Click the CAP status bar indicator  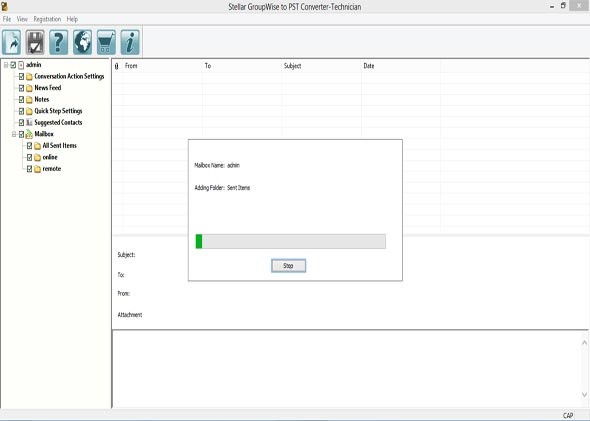tap(568, 415)
